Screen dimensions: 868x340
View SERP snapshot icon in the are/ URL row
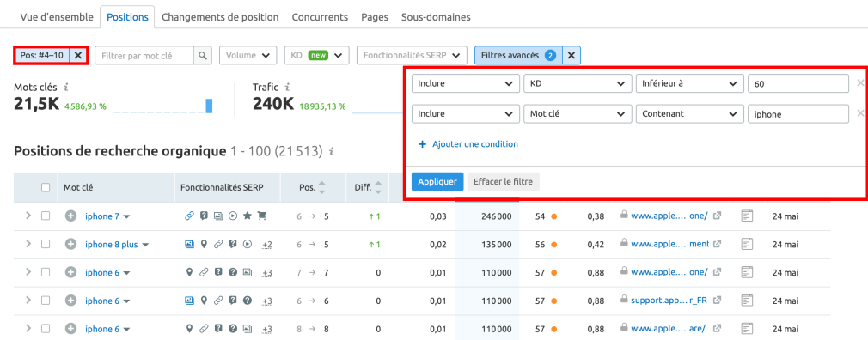click(748, 329)
